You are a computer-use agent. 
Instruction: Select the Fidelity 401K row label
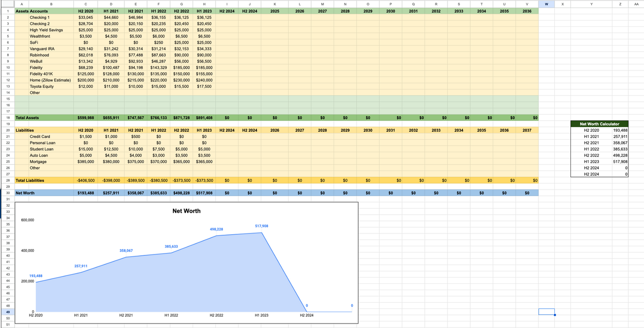[41, 74]
